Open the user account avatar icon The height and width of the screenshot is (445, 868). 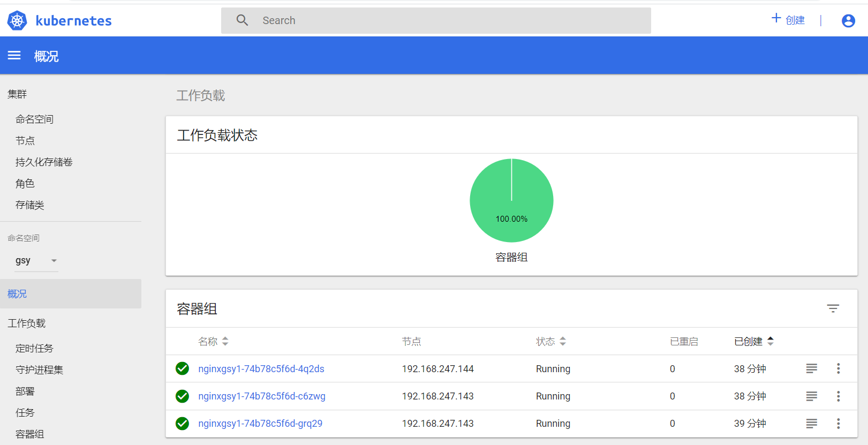[x=848, y=21]
